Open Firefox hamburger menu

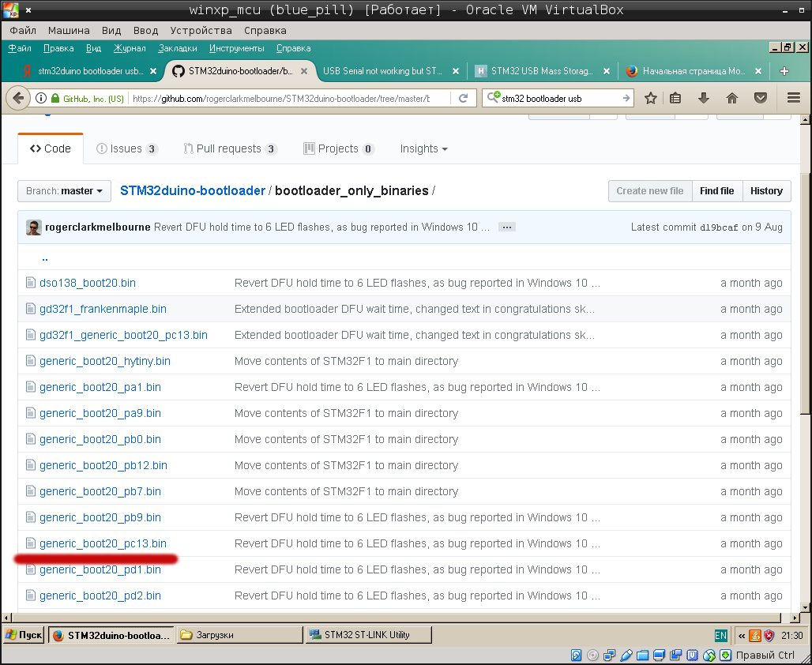point(794,98)
